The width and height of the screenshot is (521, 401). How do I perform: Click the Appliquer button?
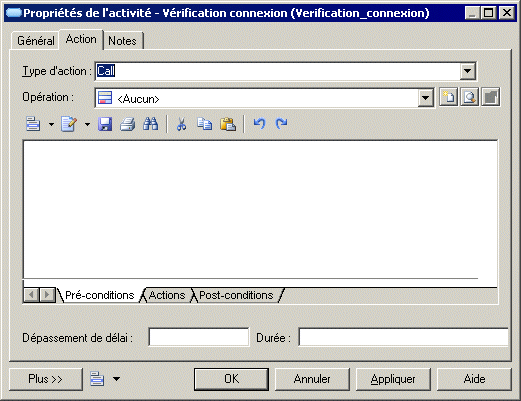pos(393,379)
